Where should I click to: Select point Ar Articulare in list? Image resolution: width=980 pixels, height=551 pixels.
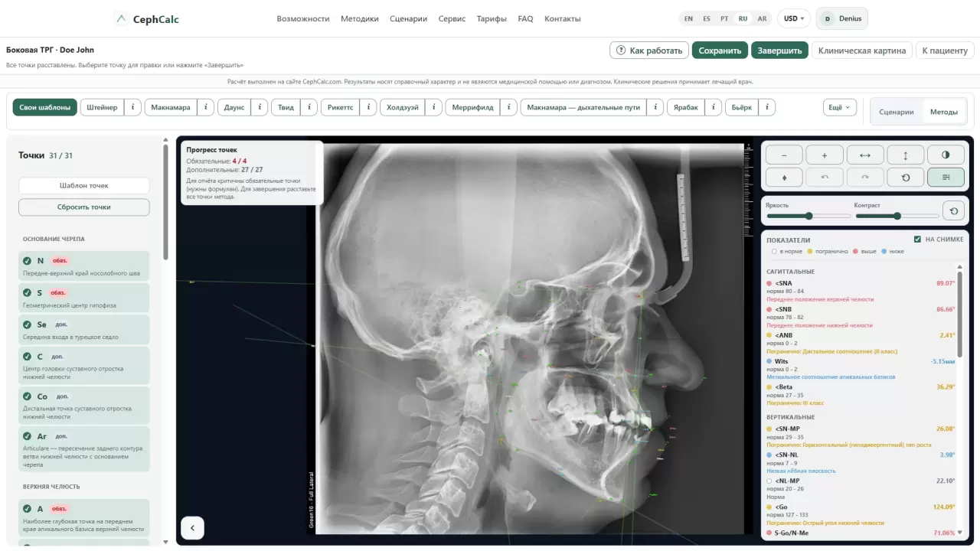(x=84, y=448)
